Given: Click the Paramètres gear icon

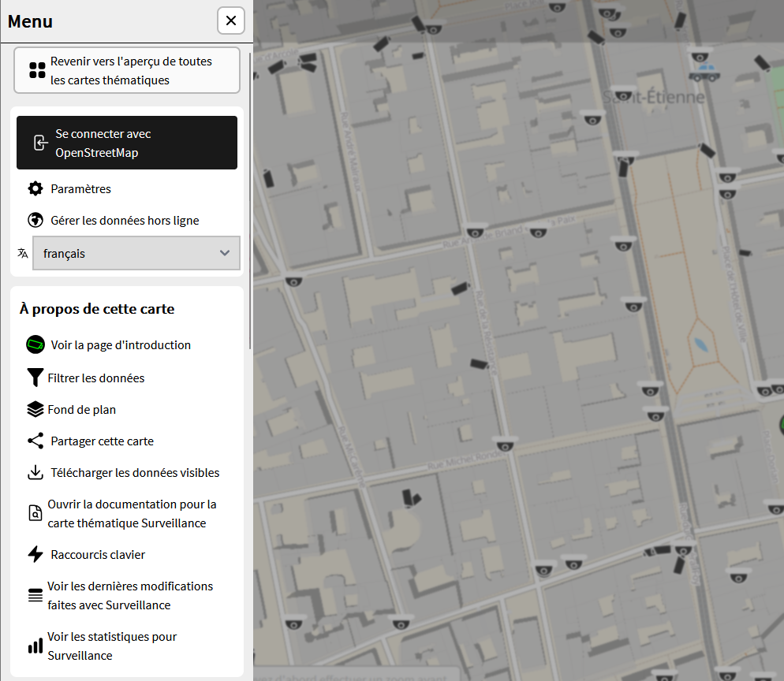Looking at the screenshot, I should click(35, 189).
